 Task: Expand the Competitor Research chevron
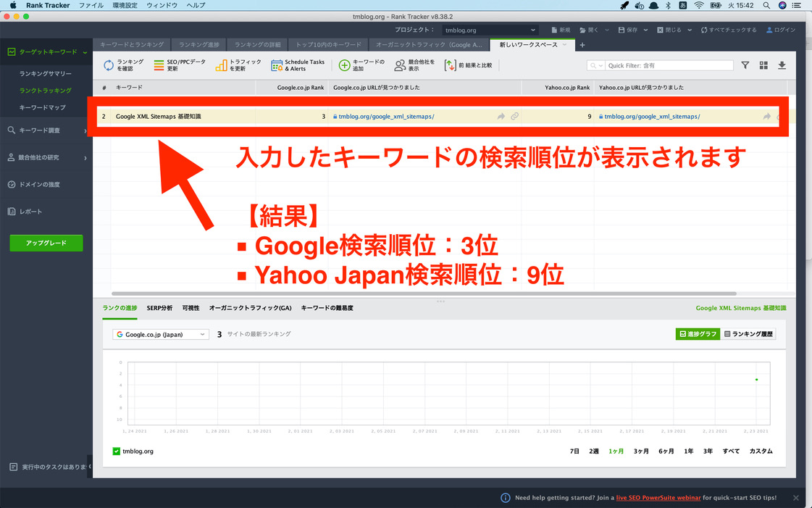pyautogui.click(x=85, y=157)
